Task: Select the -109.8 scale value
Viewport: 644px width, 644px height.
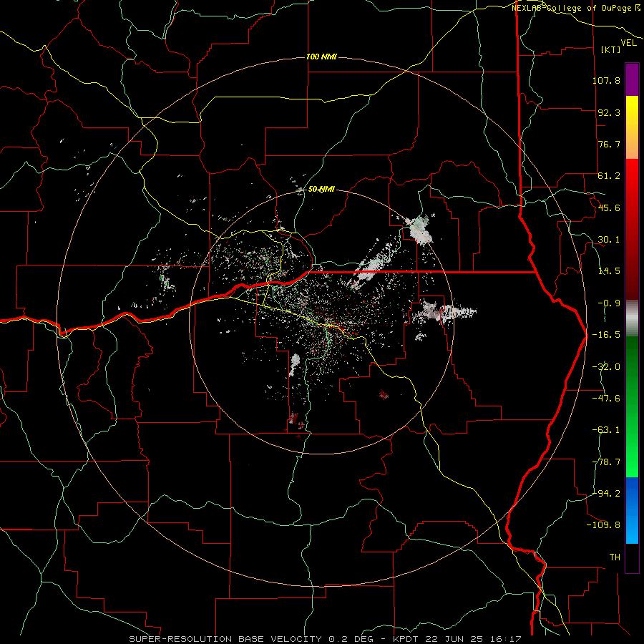Action: pyautogui.click(x=604, y=525)
